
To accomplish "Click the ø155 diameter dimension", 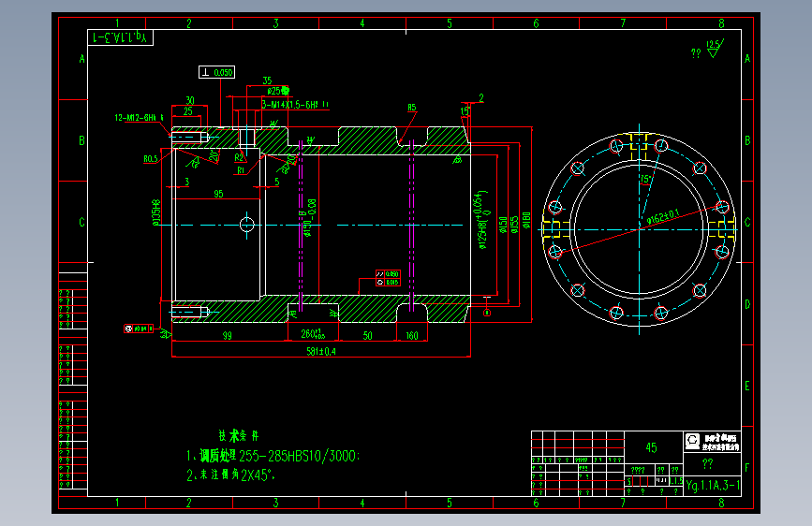I will (514, 225).
